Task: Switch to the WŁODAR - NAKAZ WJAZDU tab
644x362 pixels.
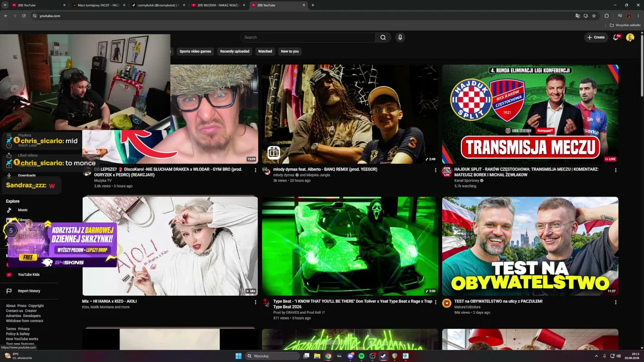Action: click(x=217, y=5)
